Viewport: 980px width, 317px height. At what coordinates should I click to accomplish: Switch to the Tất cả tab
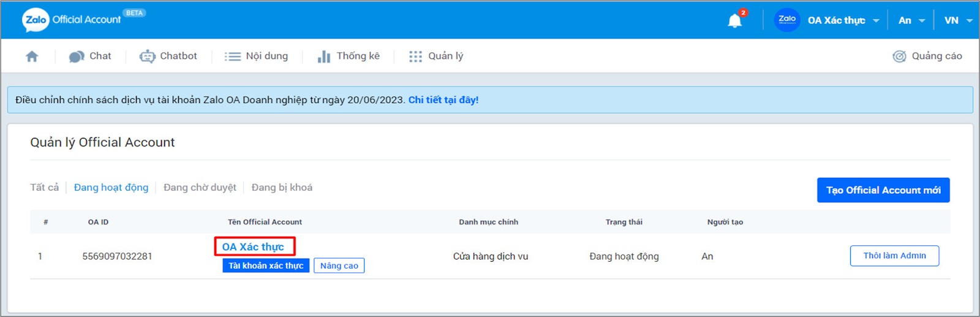(44, 188)
